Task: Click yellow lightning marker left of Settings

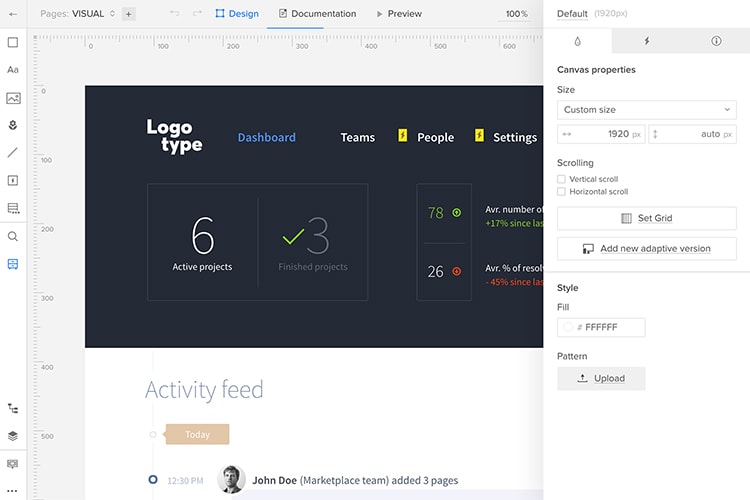Action: click(x=479, y=135)
